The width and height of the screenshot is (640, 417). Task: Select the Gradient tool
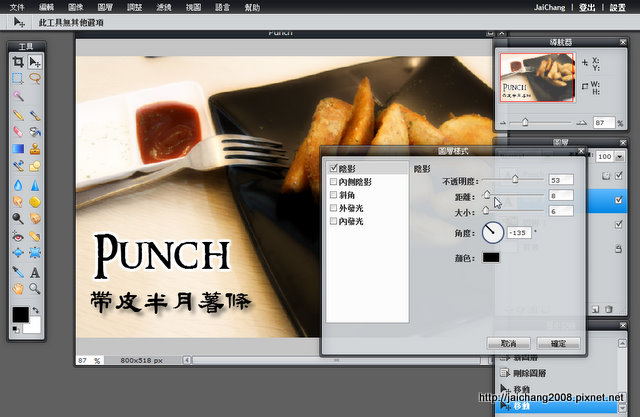coord(18,149)
